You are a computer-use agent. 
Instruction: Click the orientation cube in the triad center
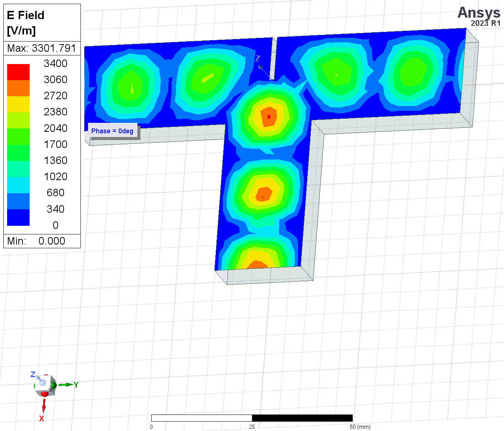[x=45, y=385]
